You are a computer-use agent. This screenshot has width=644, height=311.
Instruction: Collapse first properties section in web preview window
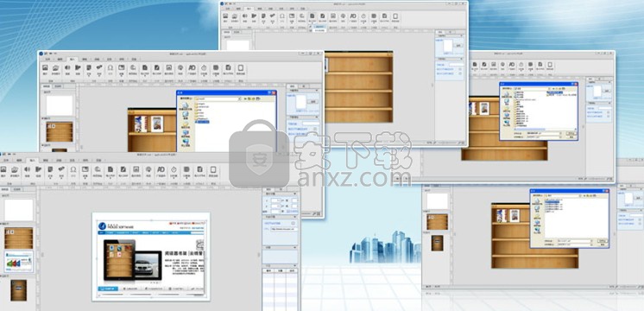[x=295, y=194]
